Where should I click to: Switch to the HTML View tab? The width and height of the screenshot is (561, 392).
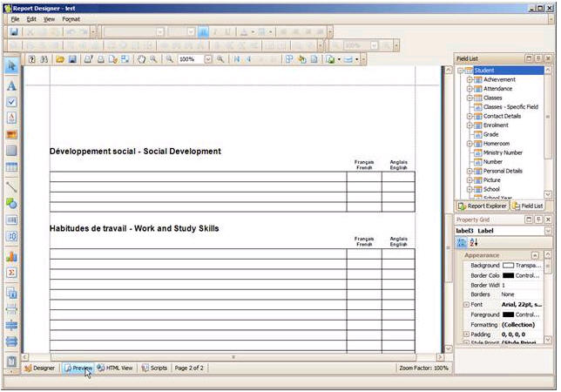[x=115, y=368]
